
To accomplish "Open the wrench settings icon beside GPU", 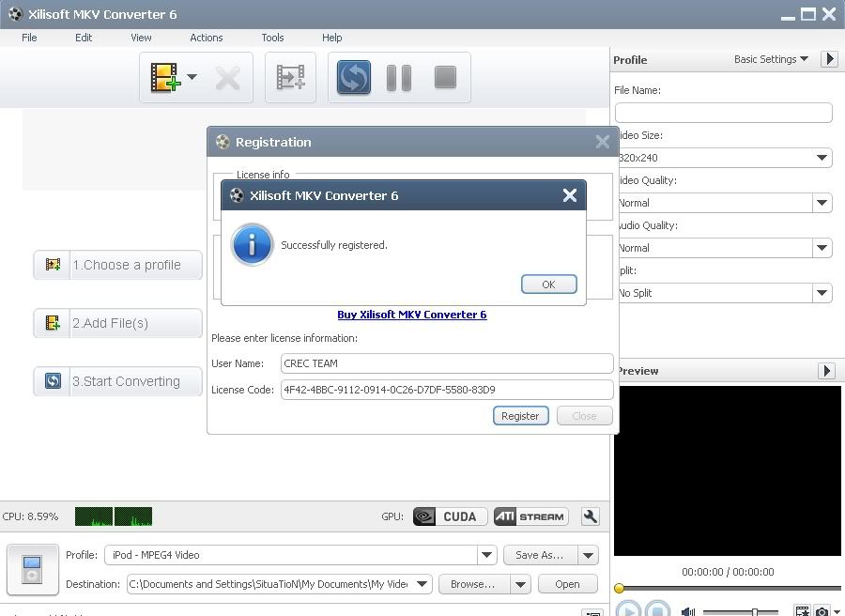I will pyautogui.click(x=591, y=516).
